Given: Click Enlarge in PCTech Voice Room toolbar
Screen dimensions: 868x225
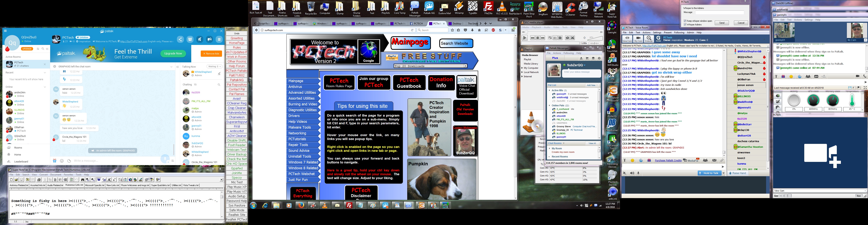Looking at the screenshot, I should (649, 39).
